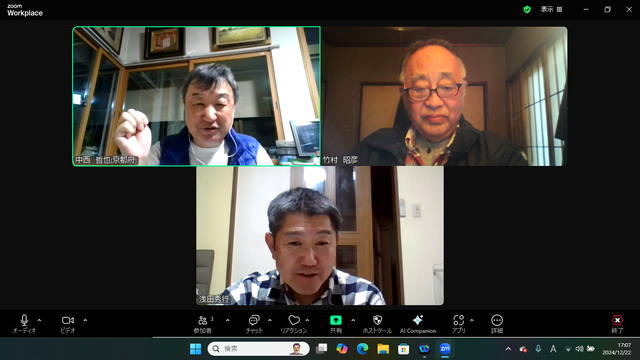Select 竹村 昭彦 participant video tile
Image resolution: width=640 pixels, height=360 pixels.
(x=444, y=96)
